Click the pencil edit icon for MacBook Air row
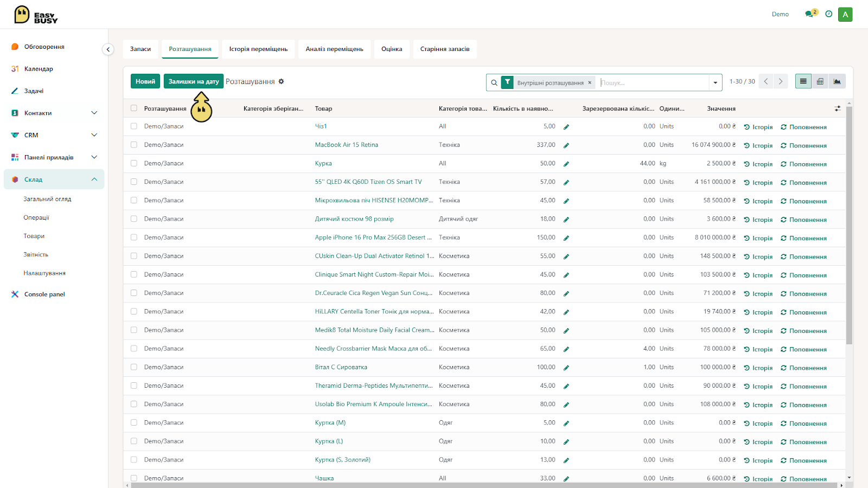This screenshot has width=868, height=488. [x=566, y=145]
